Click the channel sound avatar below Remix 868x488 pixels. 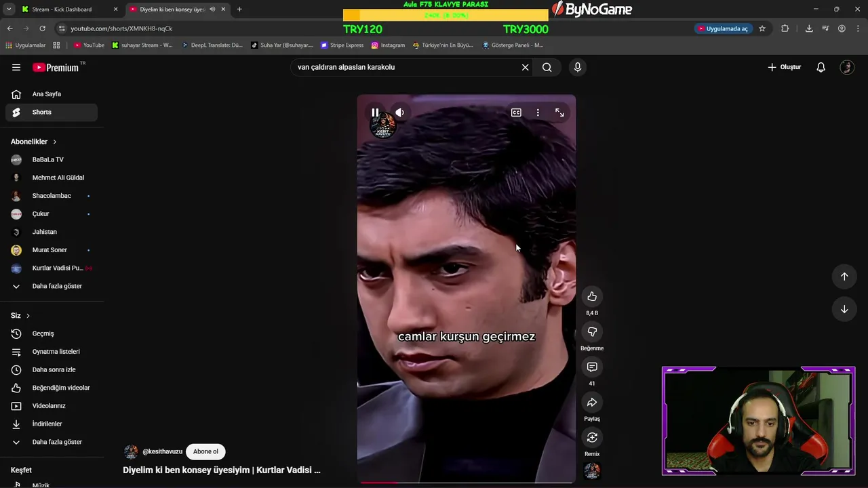[592, 470]
